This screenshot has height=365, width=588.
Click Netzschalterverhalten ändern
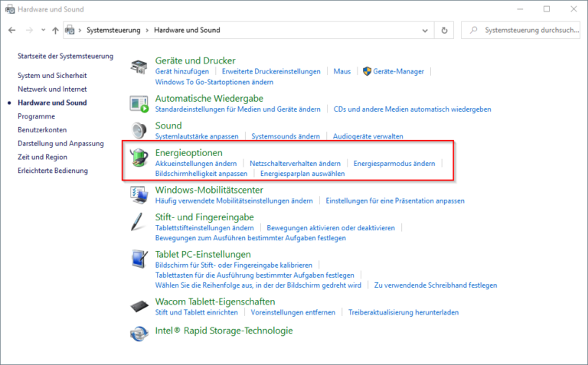pos(295,164)
